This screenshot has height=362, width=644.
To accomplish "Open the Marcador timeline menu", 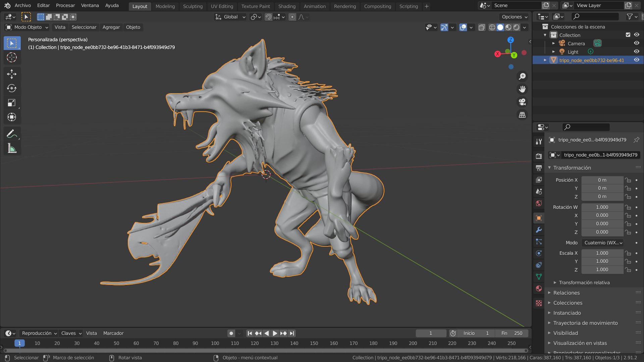I will pyautogui.click(x=113, y=333).
